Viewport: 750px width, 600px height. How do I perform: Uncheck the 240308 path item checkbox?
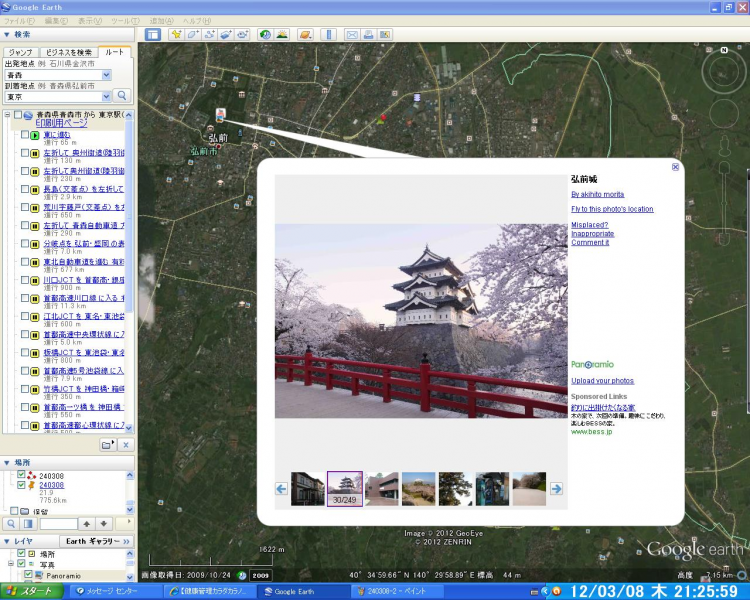pos(21,475)
